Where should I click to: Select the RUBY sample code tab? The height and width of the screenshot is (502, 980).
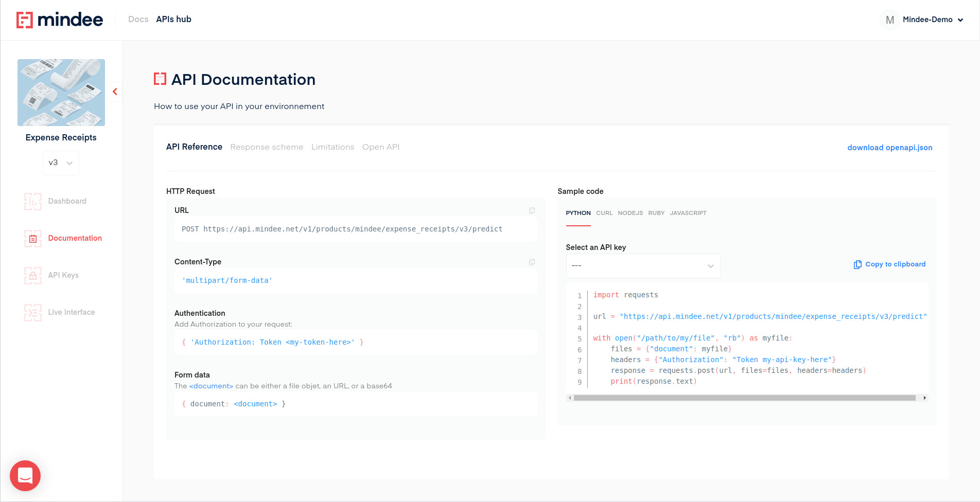click(x=656, y=213)
